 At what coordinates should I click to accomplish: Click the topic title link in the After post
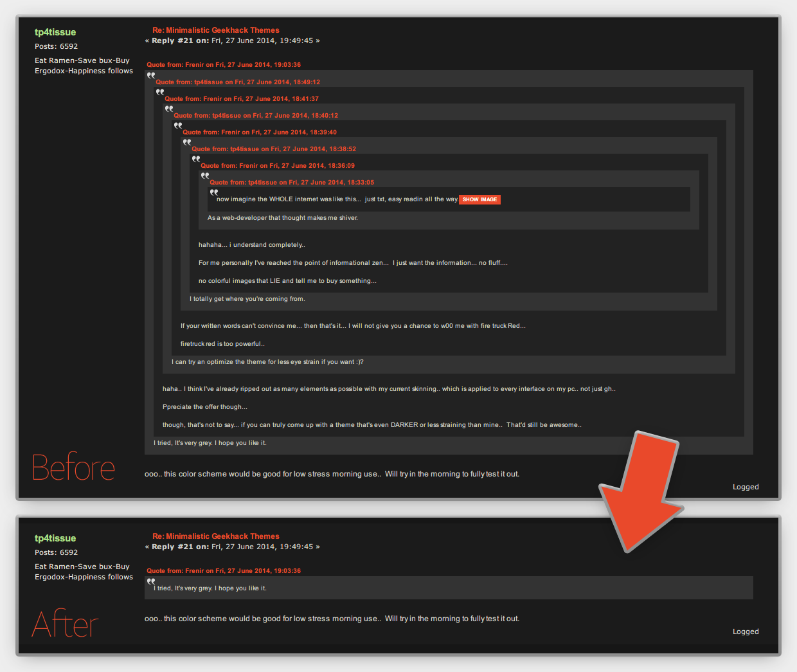click(x=215, y=536)
